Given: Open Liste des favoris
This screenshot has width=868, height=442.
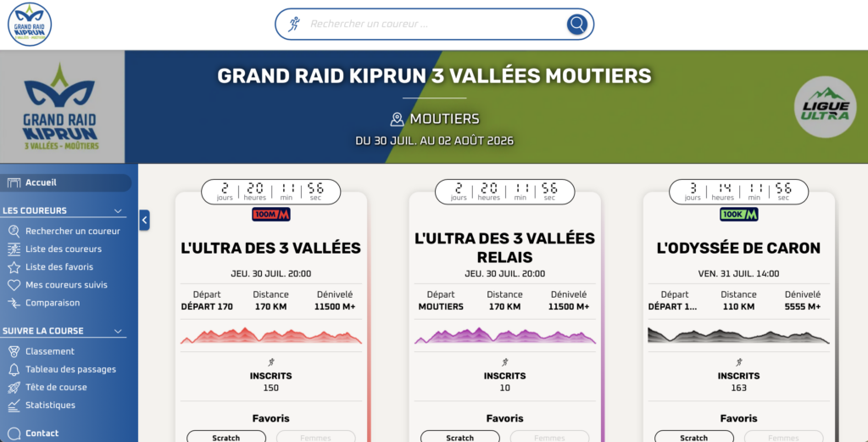Looking at the screenshot, I should (59, 267).
